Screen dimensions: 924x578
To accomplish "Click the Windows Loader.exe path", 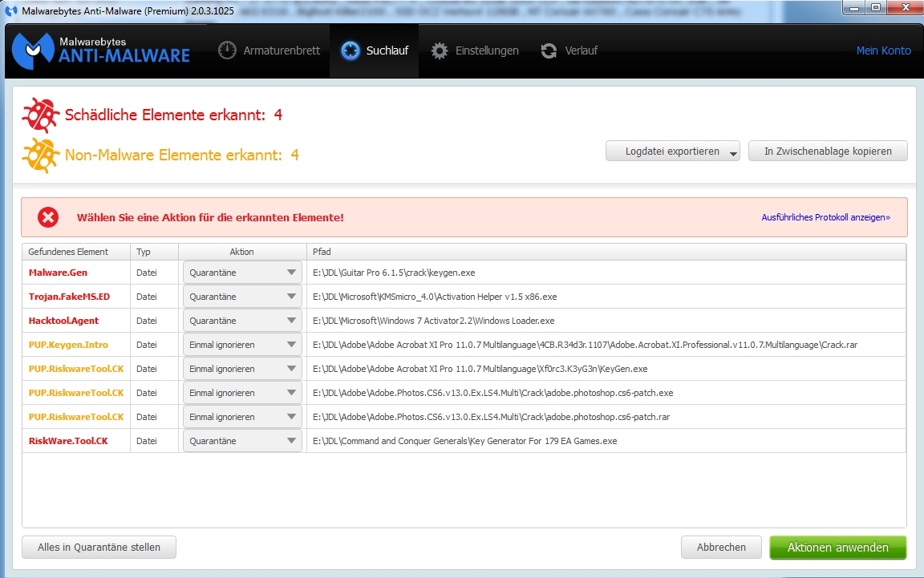I will pyautogui.click(x=434, y=321).
